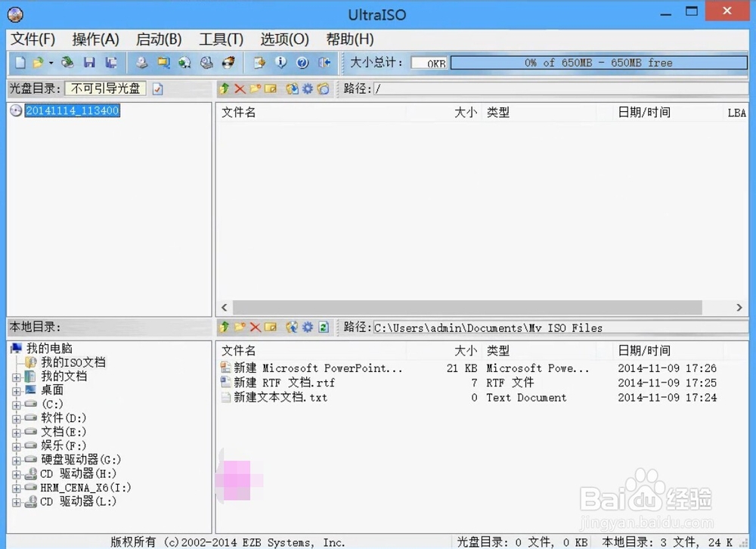Screen dimensions: 756x549
Task: Sort local list by 大小 column
Action: tap(465, 351)
